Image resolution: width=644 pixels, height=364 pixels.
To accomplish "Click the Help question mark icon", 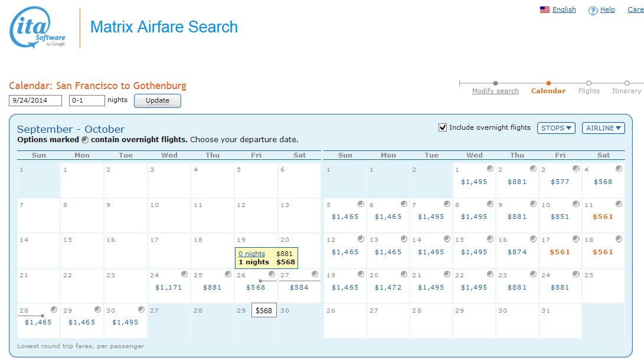I will point(593,11).
